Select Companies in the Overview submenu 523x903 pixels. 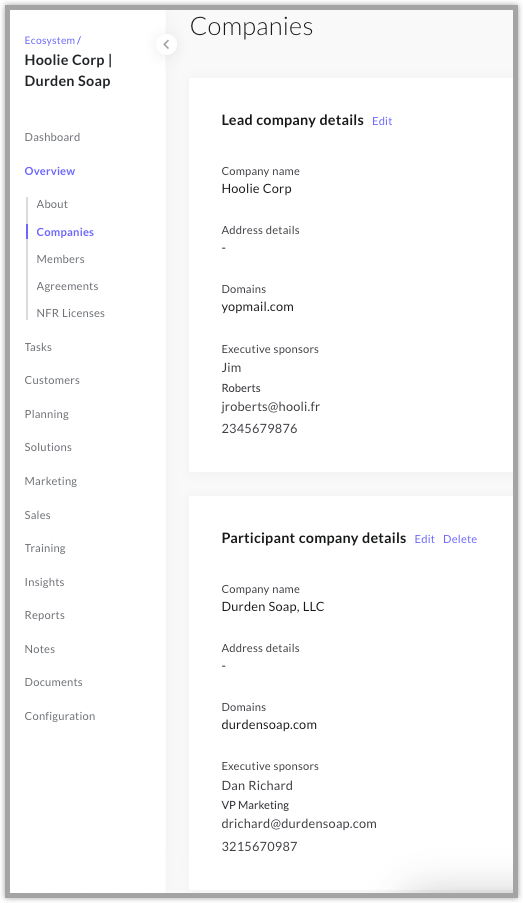tap(65, 232)
